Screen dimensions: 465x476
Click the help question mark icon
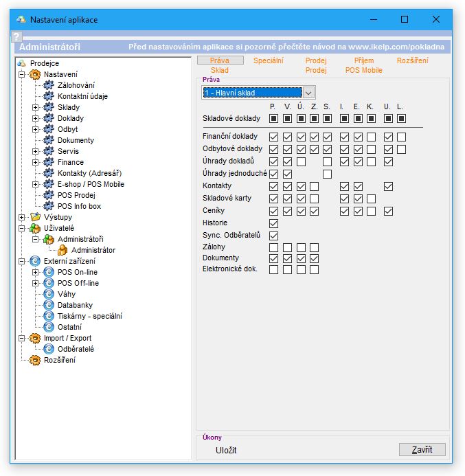pos(17,36)
